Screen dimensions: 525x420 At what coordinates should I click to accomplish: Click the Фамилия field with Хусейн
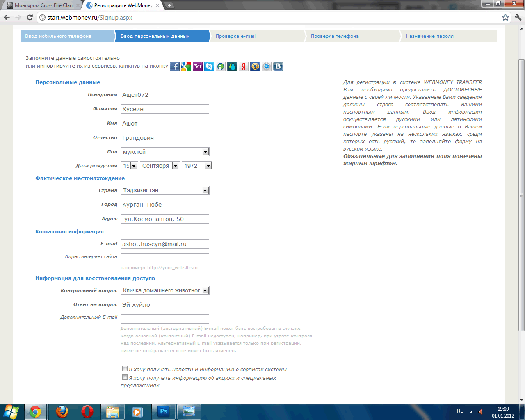[165, 109]
